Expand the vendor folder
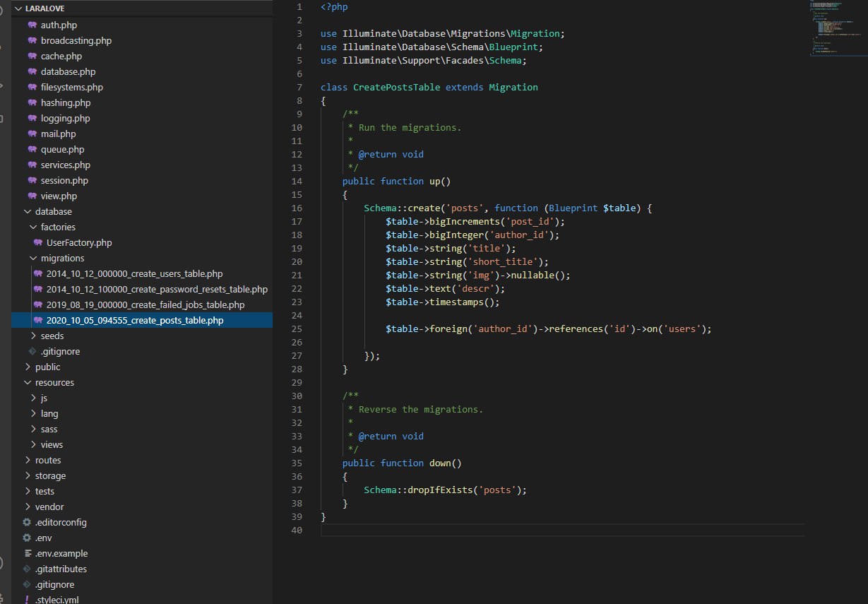Image resolution: width=868 pixels, height=604 pixels. (x=28, y=507)
